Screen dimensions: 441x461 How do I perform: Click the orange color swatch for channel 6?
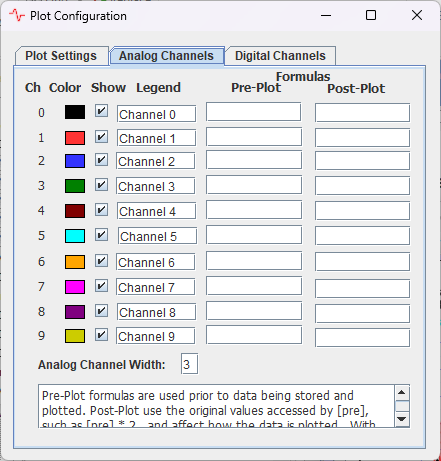75,262
